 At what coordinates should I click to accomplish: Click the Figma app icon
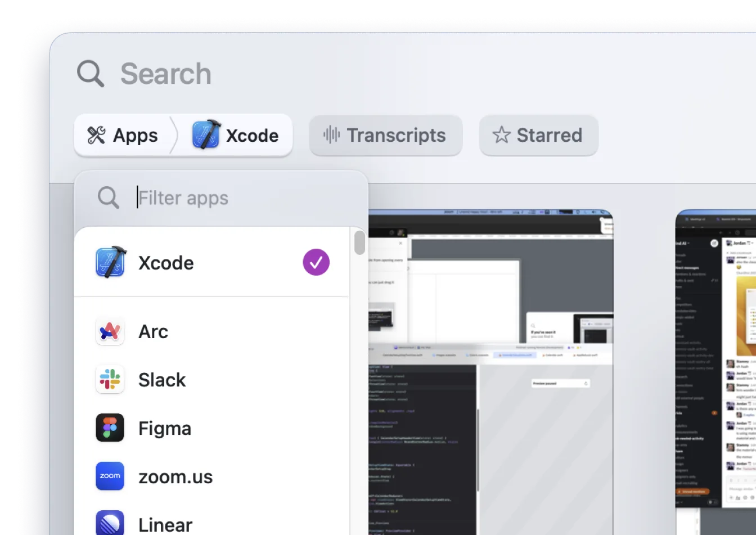(110, 428)
